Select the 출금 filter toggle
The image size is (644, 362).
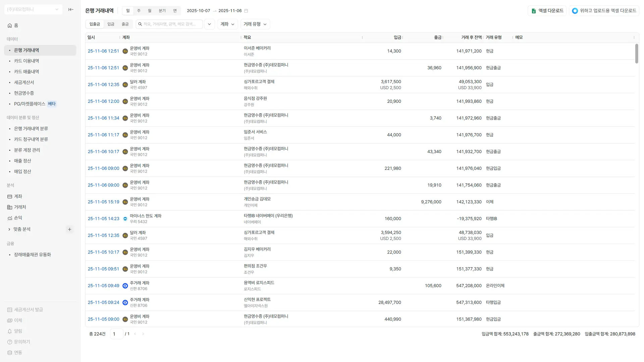coord(125,24)
